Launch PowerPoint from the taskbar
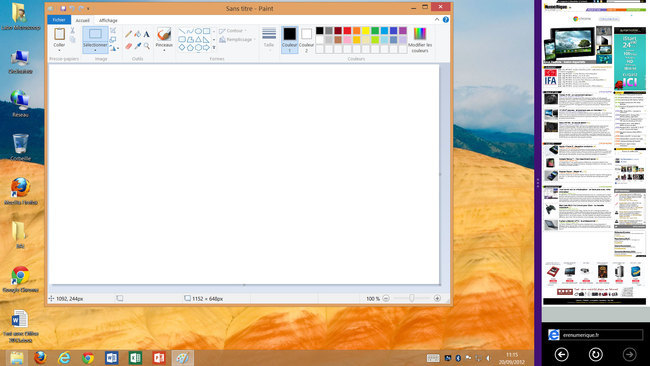Image resolution: width=650 pixels, height=366 pixels. 159,358
